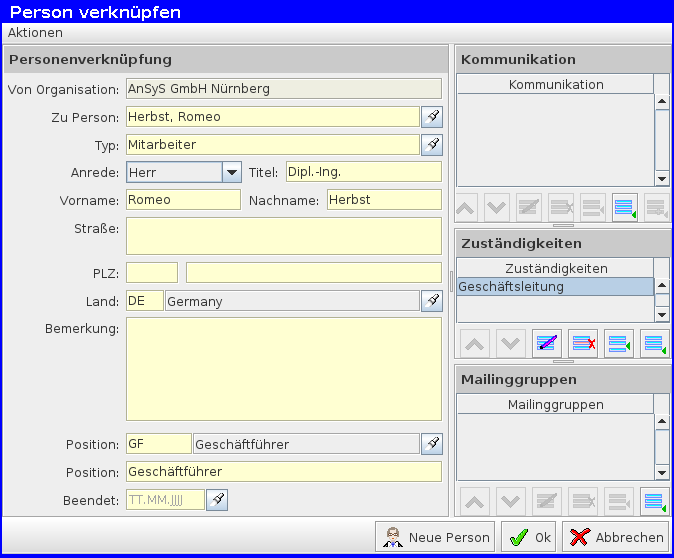Delete the selected Zuständigkeiten entry
The width and height of the screenshot is (674, 558).
(583, 343)
